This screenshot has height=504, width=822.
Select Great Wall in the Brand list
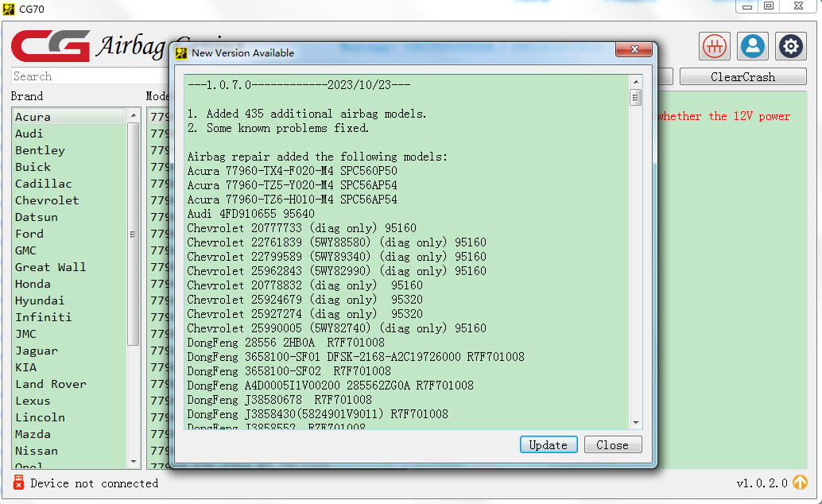[x=69, y=267]
